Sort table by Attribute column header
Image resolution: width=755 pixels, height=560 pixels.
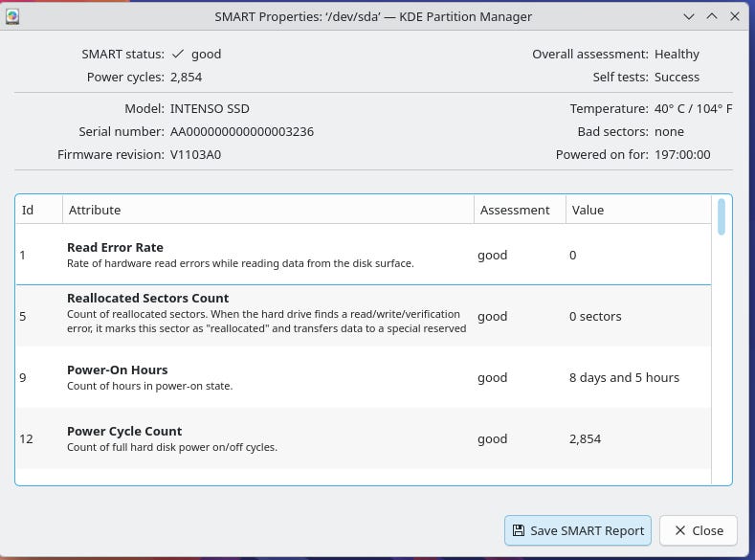coord(268,210)
